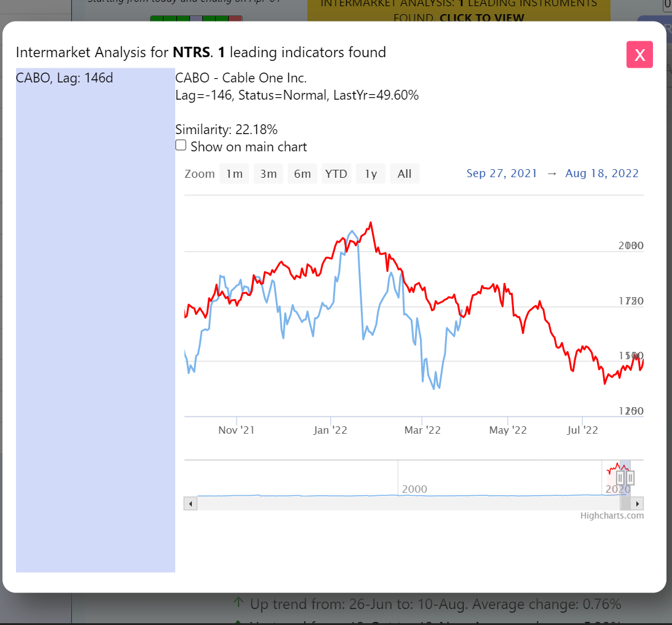
Task: Select the CABO, Lag: 146d indicator
Action: click(65, 79)
